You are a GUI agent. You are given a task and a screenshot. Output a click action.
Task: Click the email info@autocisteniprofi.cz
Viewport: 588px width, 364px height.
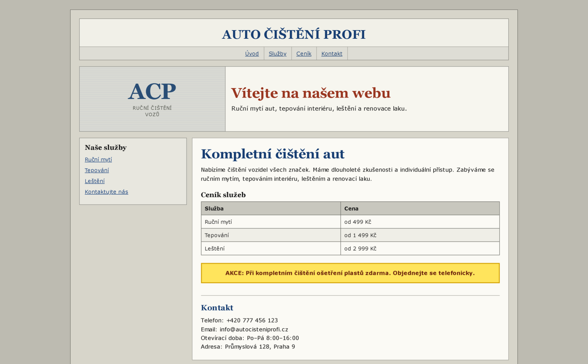coord(254,330)
